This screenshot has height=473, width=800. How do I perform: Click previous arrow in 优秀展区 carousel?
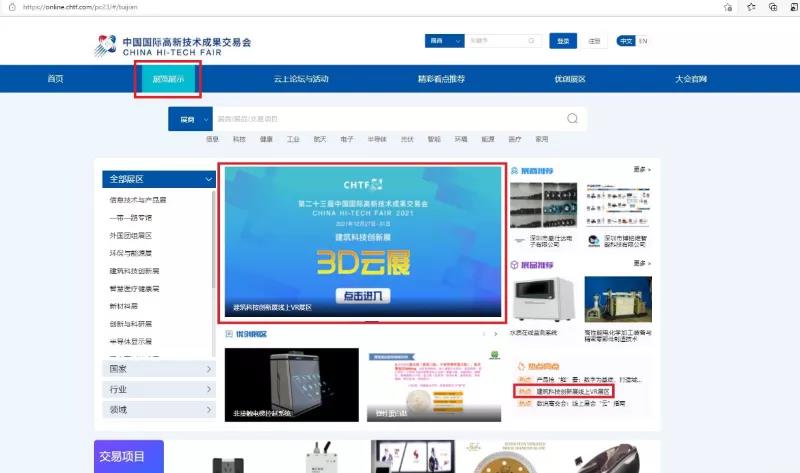484,334
